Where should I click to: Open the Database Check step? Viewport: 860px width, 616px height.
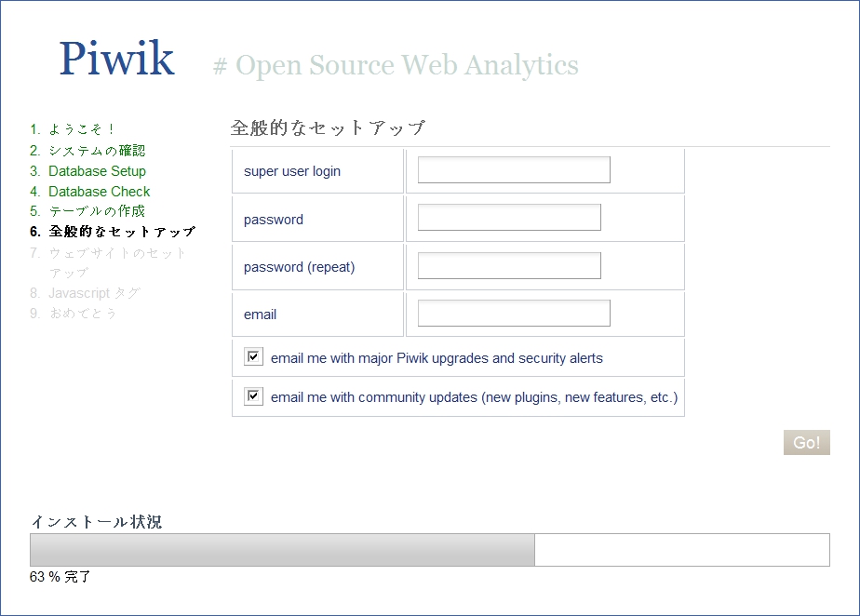pos(97,192)
